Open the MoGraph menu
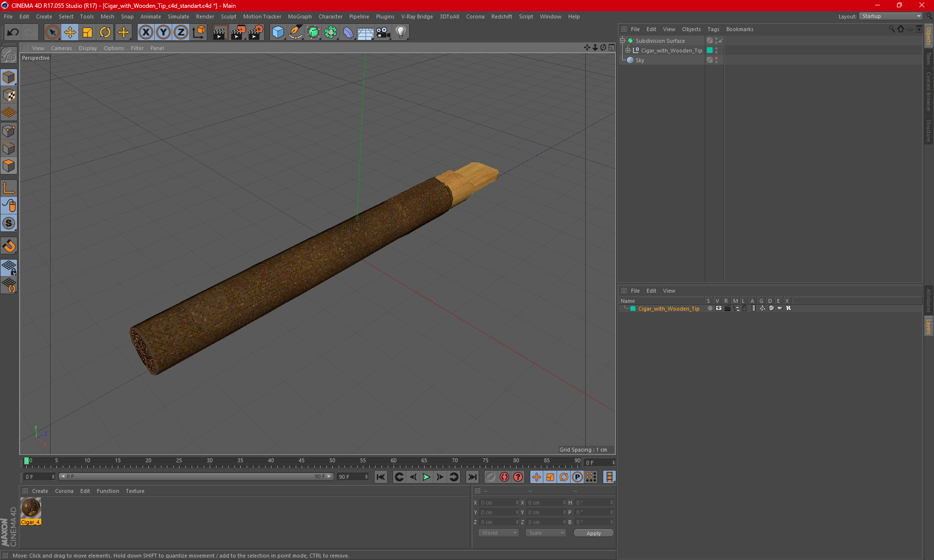 point(299,17)
